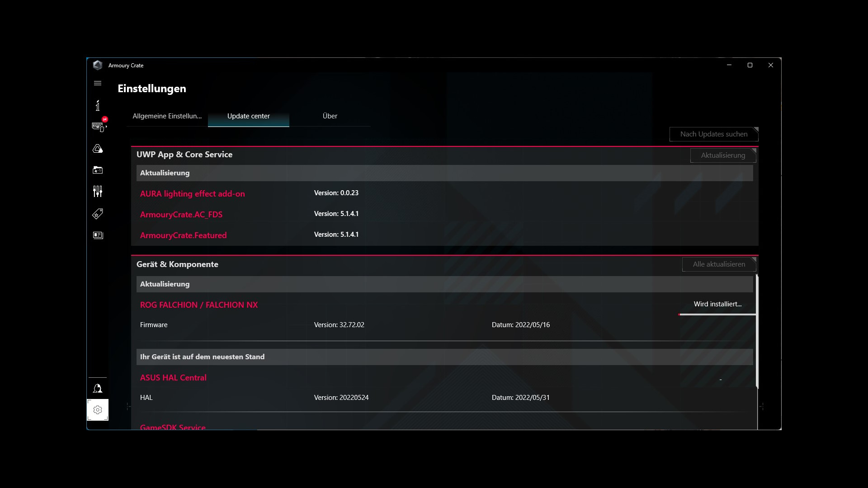This screenshot has height=488, width=868.
Task: Click the Wird installiert progress bar
Action: pos(717,314)
